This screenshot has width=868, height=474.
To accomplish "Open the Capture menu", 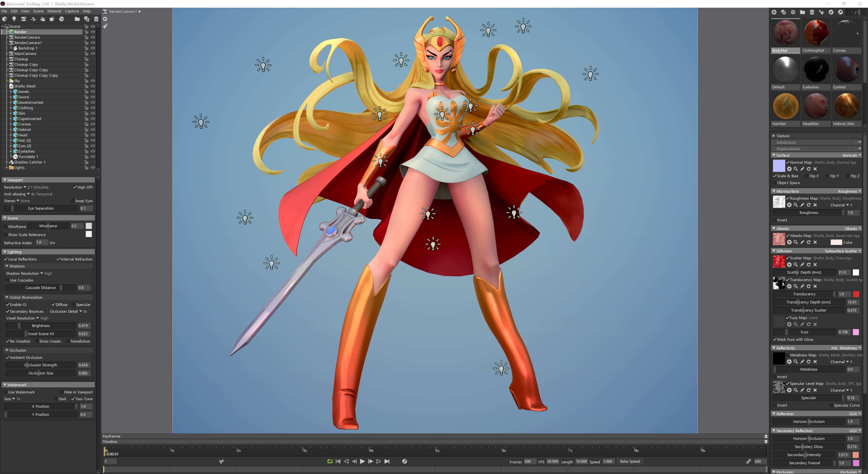I will (x=72, y=11).
